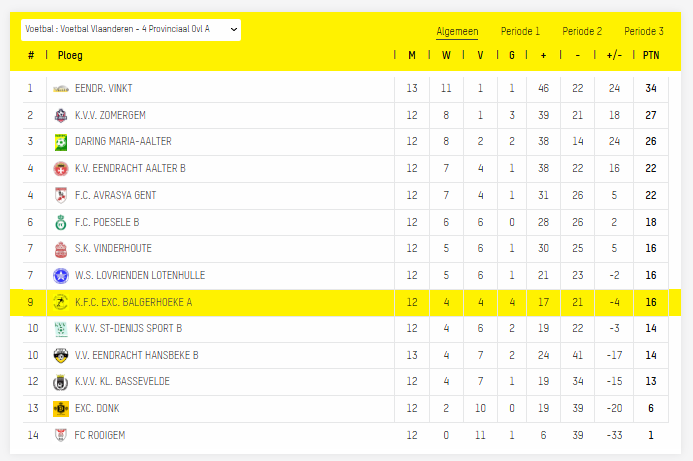This screenshot has height=461, width=693.
Task: Click the Daring Maria-Aalter green logo
Action: pyautogui.click(x=61, y=142)
